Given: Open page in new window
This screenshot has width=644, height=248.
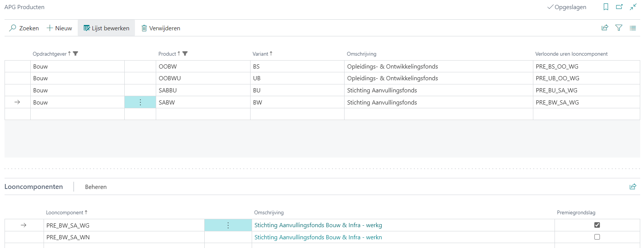Looking at the screenshot, I should pos(619,7).
